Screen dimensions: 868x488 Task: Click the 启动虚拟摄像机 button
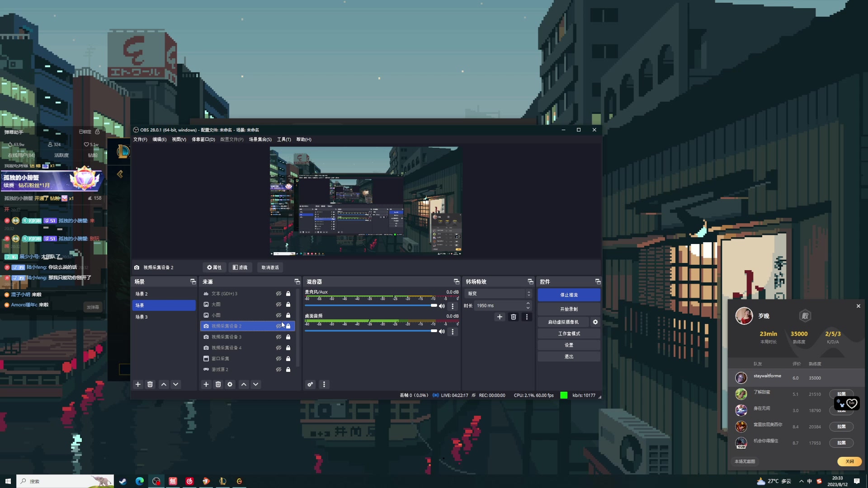pyautogui.click(x=563, y=322)
